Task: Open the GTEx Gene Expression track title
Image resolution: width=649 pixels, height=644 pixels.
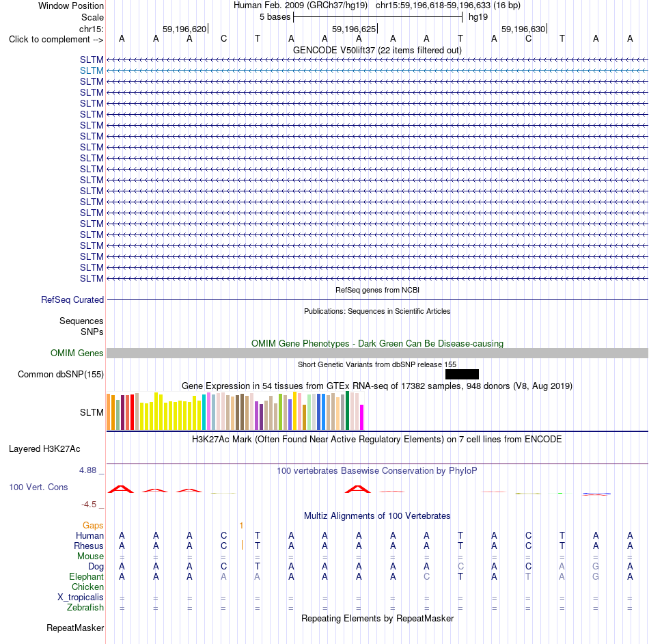Action: coord(377,386)
